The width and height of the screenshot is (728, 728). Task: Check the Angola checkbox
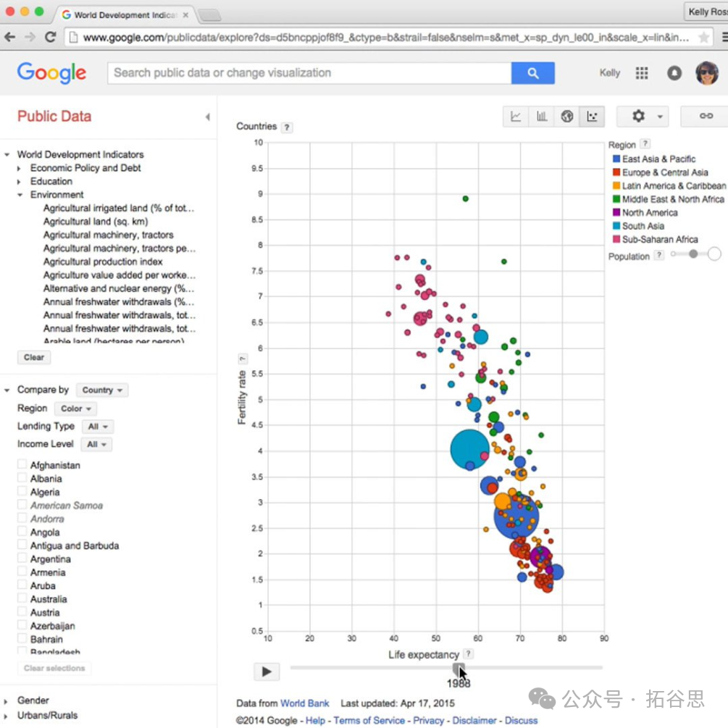22,531
